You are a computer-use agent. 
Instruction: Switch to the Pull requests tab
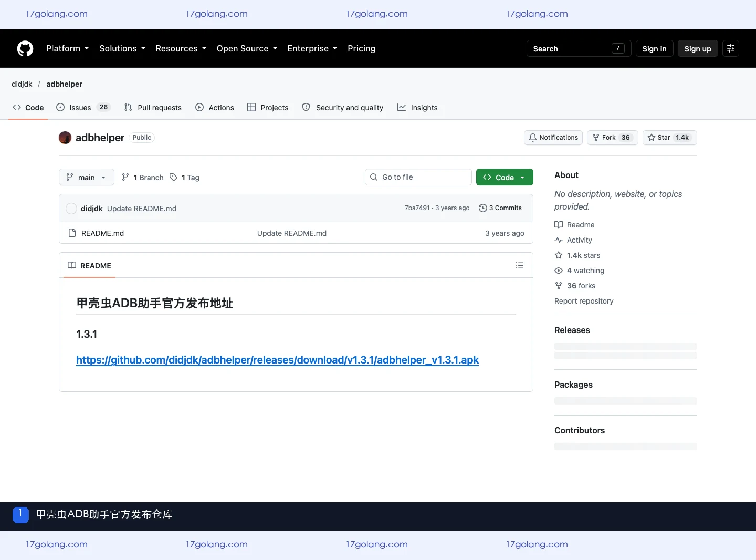pyautogui.click(x=153, y=108)
